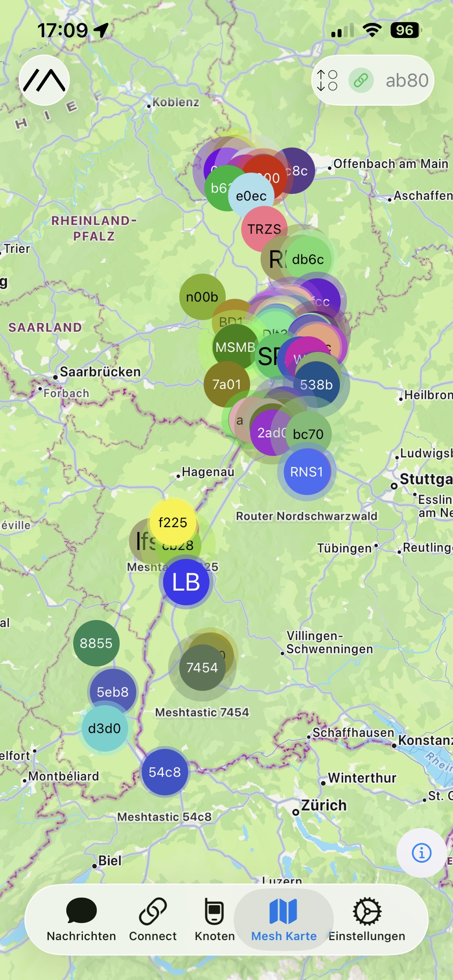
Task: Tap the RNS1 node marker
Action: (x=306, y=472)
